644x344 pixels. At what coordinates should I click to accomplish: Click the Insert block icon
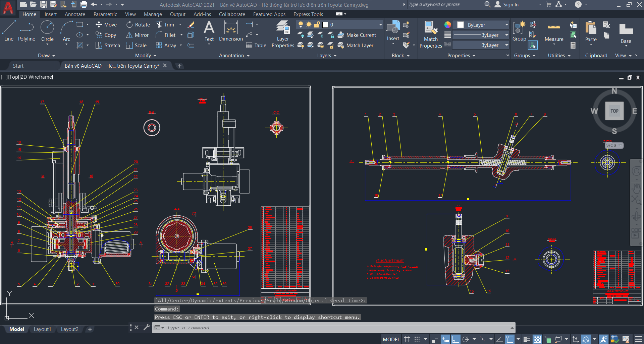(393, 31)
